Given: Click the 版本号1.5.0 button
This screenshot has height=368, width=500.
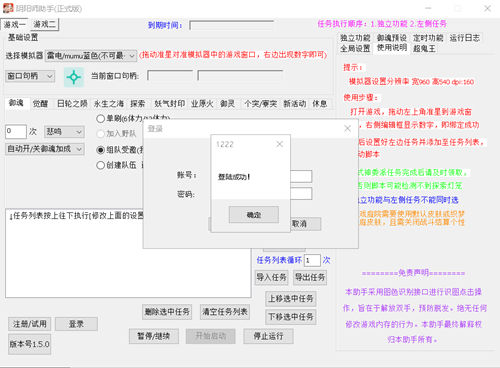Looking at the screenshot, I should tap(30, 344).
